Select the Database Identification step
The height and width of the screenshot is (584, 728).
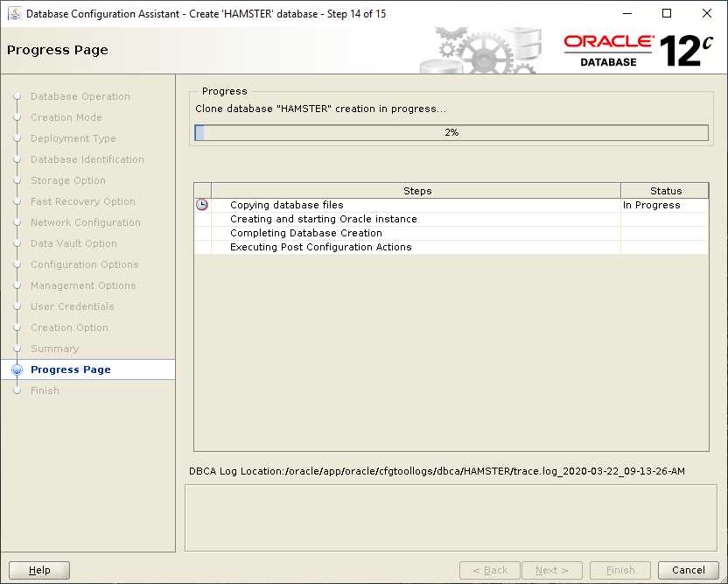click(87, 159)
